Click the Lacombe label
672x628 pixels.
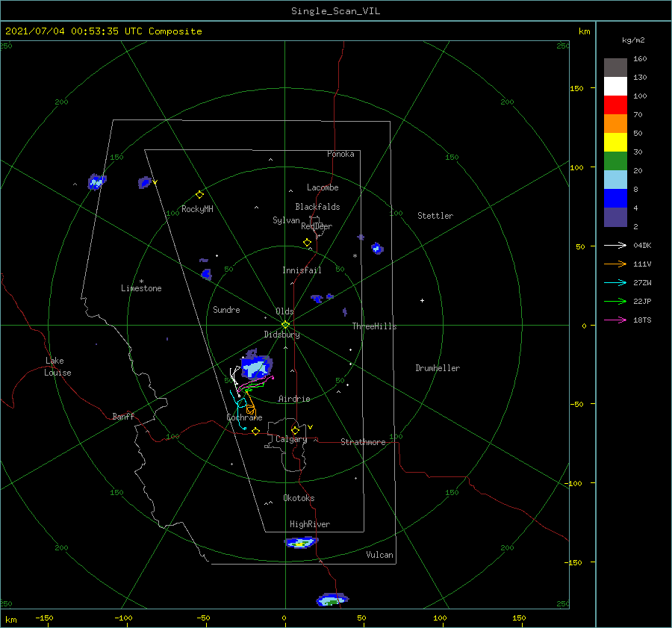click(323, 187)
